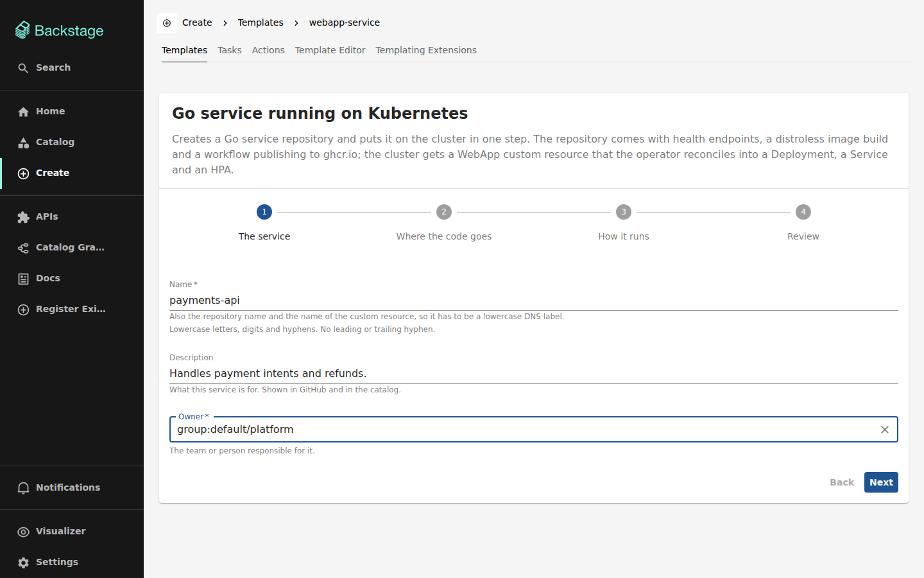Select step 3 How it runs
The width and height of the screenshot is (924, 578).
point(624,223)
